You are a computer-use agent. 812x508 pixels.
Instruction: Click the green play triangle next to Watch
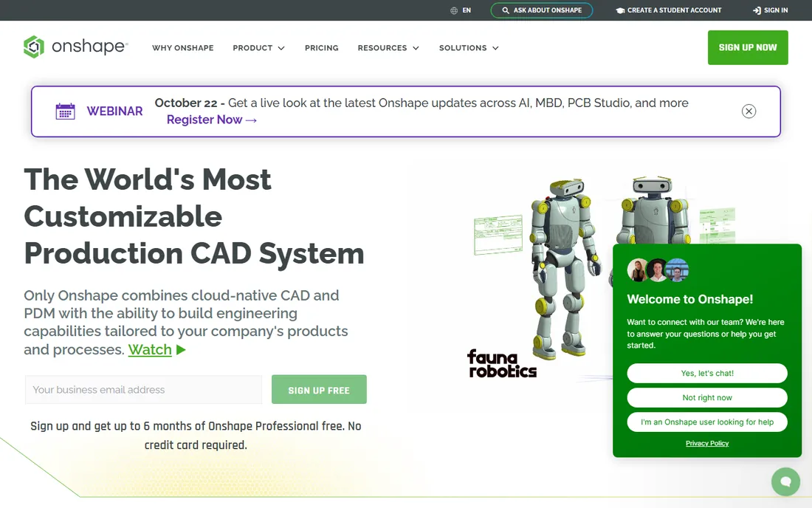pyautogui.click(x=181, y=350)
